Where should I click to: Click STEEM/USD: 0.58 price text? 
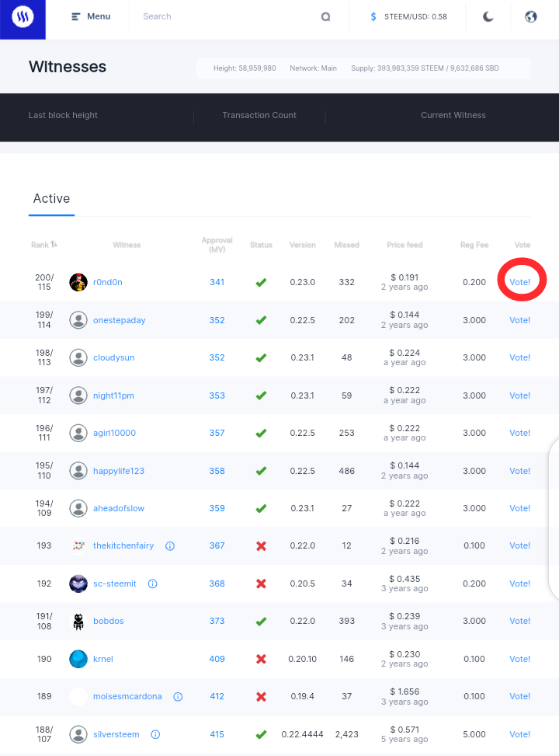(415, 17)
